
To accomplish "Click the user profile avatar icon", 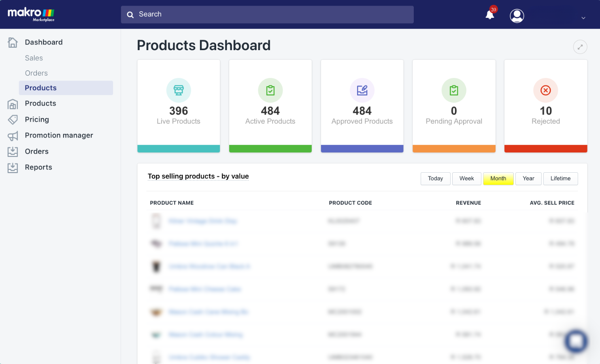I will 517,16.
